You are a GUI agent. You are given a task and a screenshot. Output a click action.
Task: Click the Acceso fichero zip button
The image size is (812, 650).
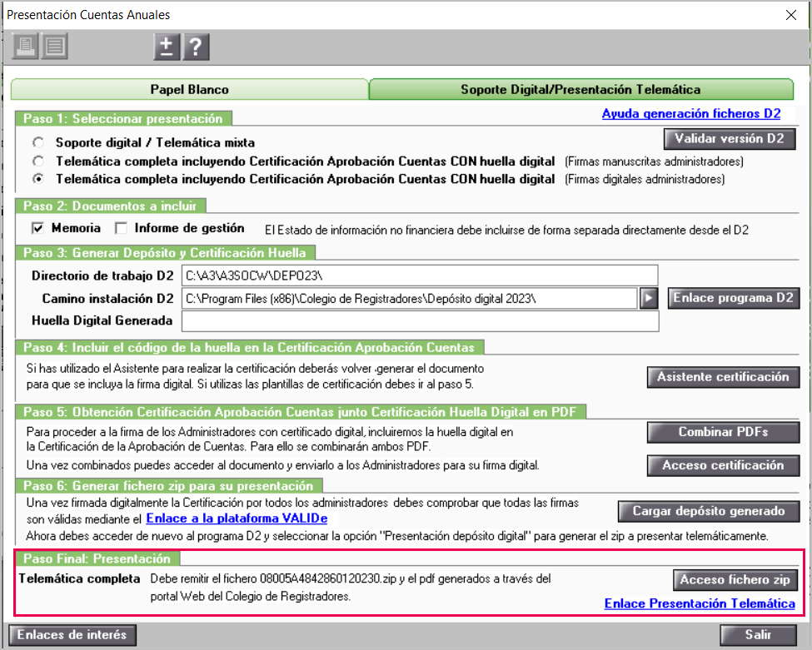(734, 579)
